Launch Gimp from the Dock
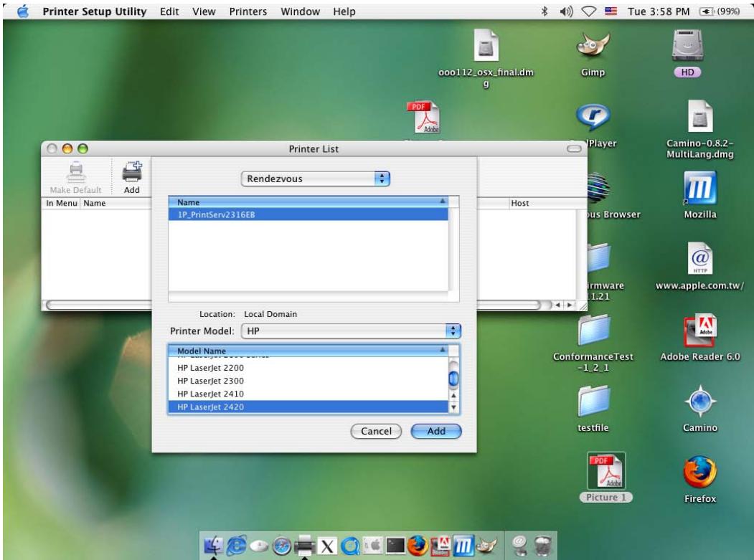 486,546
